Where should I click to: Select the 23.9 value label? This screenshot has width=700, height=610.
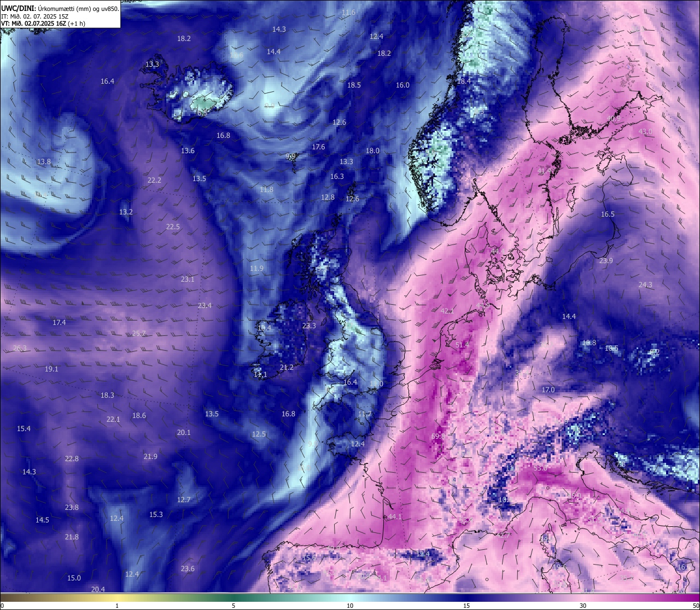(606, 260)
